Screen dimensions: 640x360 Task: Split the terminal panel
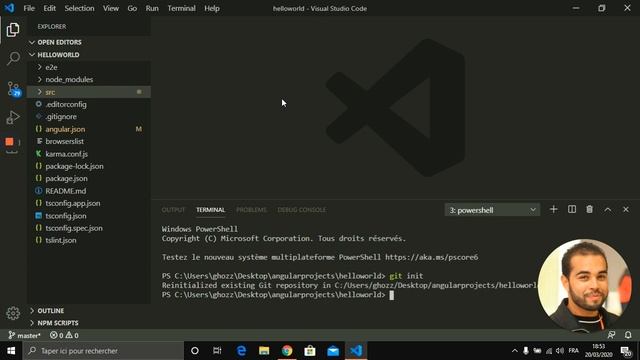pos(572,209)
